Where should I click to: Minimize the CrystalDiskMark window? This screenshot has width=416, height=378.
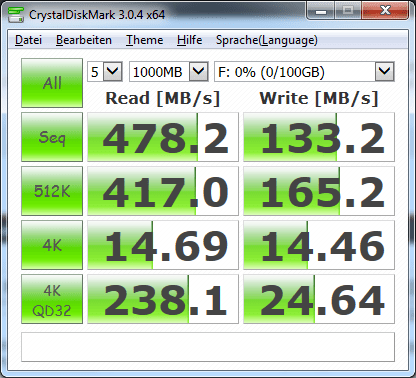pos(321,11)
